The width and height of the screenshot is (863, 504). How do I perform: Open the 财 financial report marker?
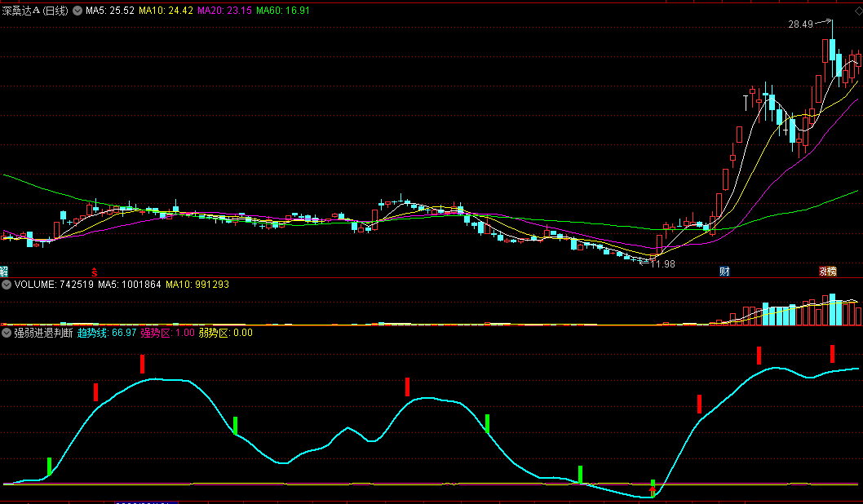pyautogui.click(x=724, y=272)
